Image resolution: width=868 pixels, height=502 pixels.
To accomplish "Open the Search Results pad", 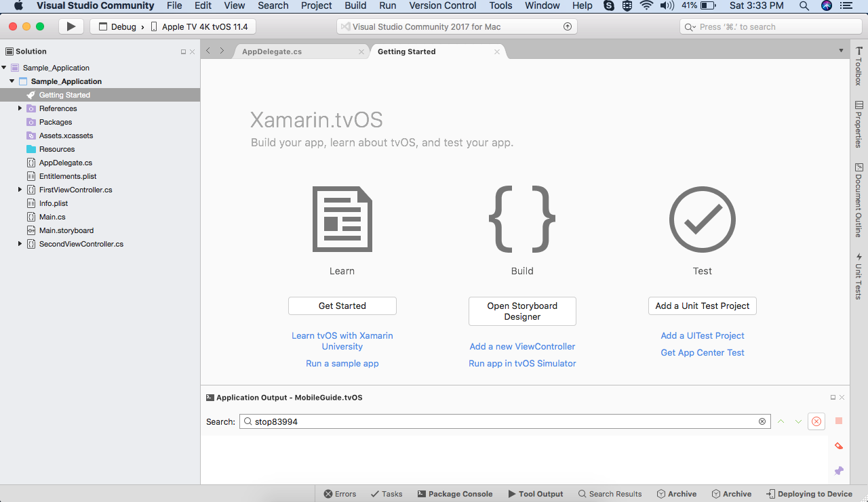I will tap(610, 494).
